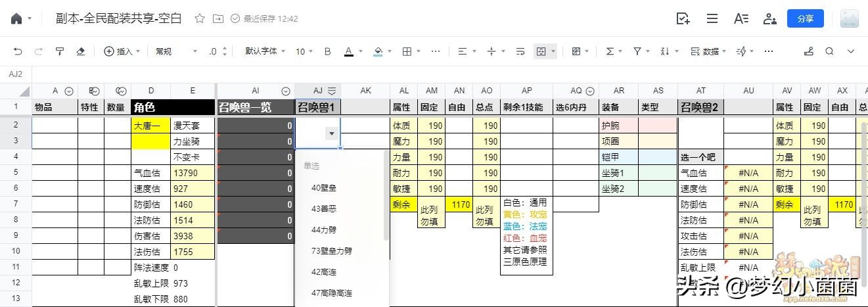The width and height of the screenshot is (868, 307).
Task: Click the font color A swatch
Action: (x=349, y=51)
